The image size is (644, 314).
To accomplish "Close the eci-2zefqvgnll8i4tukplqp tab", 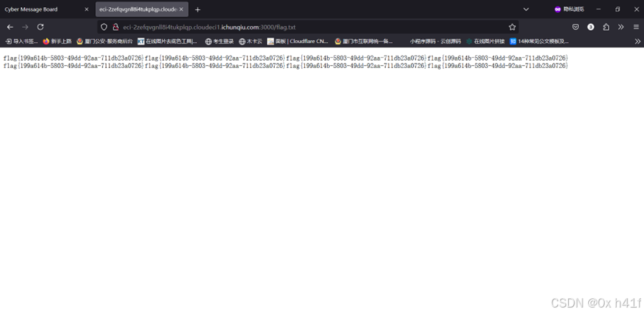I will tap(181, 9).
